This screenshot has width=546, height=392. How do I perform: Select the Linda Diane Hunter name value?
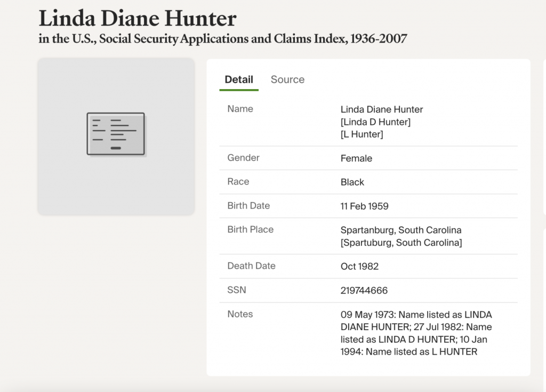[382, 109]
